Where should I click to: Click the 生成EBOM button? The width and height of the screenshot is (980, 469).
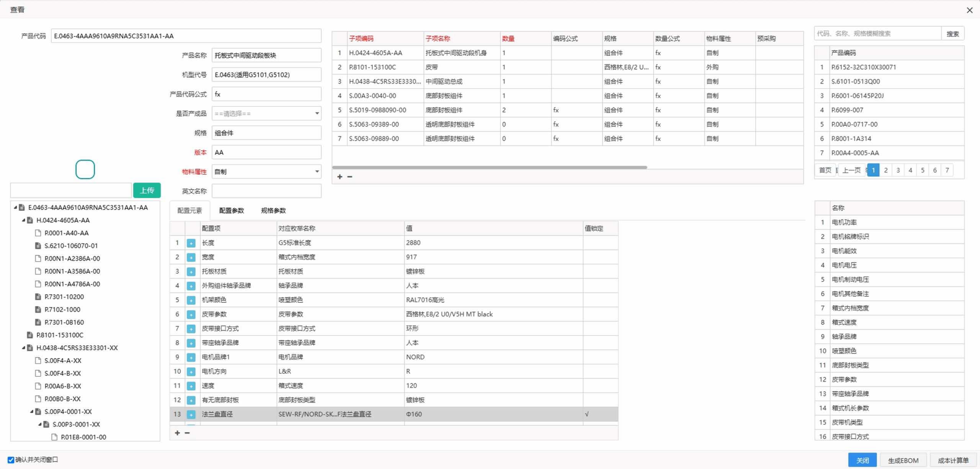[903, 460]
